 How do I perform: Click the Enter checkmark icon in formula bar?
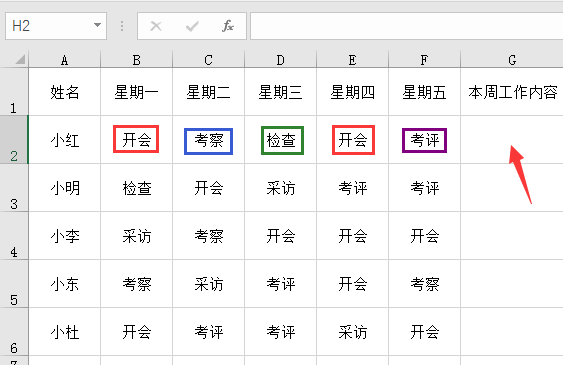coord(192,26)
